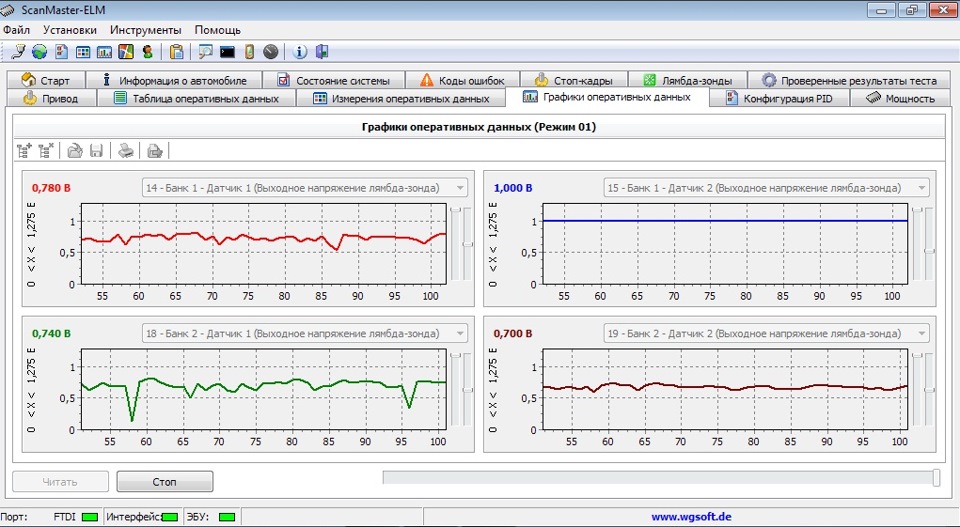This screenshot has height=527, width=960.
Task: Switch to Информация о автомобиле tab
Action: tap(174, 80)
